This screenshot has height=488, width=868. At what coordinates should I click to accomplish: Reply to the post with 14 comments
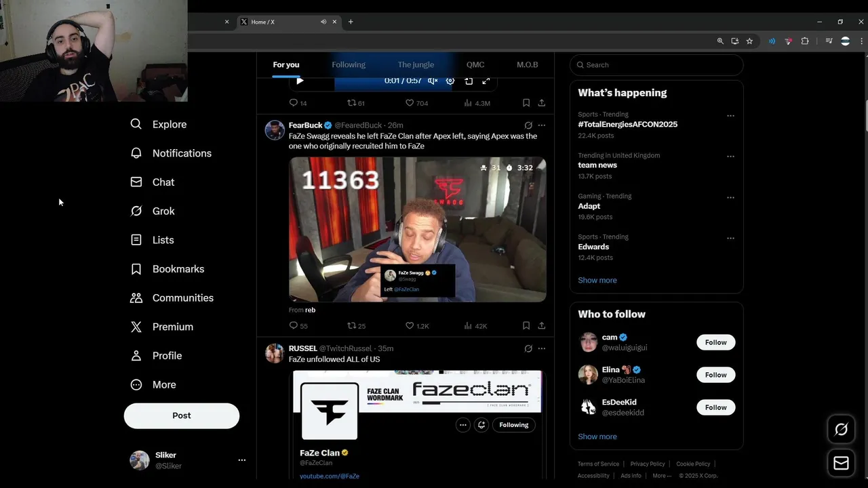298,103
